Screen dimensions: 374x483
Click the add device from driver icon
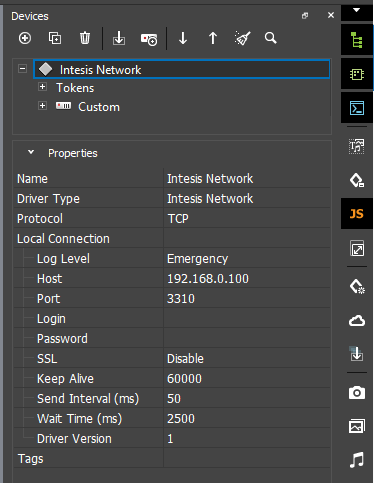click(149, 39)
